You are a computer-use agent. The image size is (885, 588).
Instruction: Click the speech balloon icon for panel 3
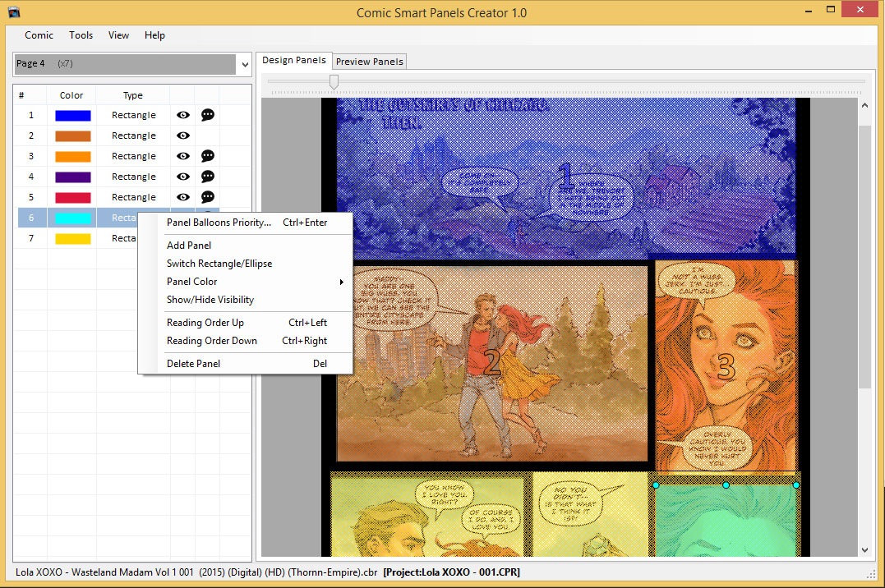click(x=208, y=156)
